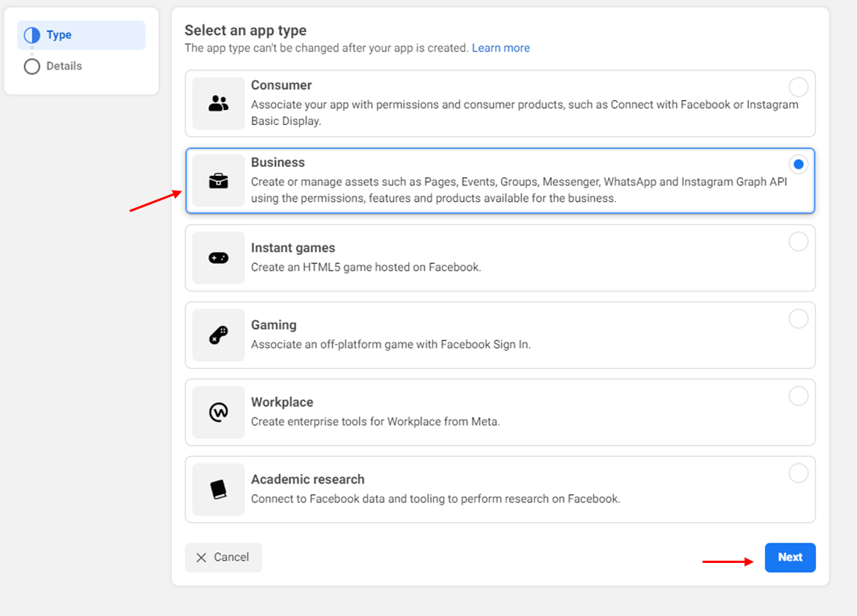857x616 pixels.
Task: Click the Business title text
Action: point(277,162)
